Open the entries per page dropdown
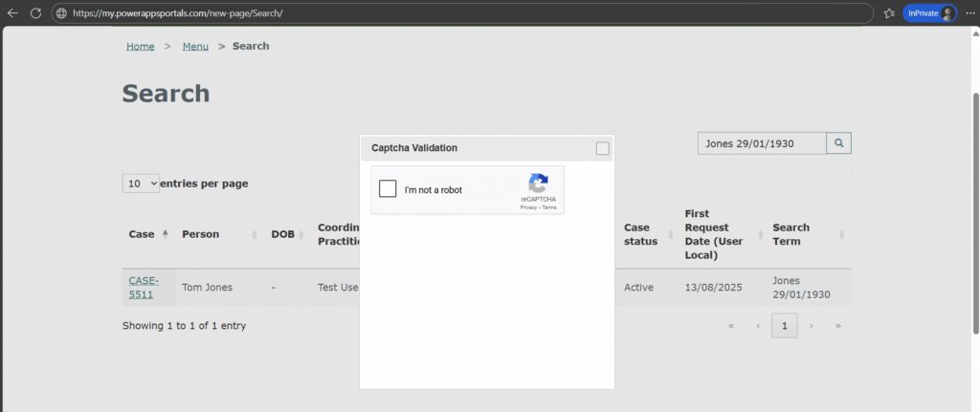 coord(141,184)
